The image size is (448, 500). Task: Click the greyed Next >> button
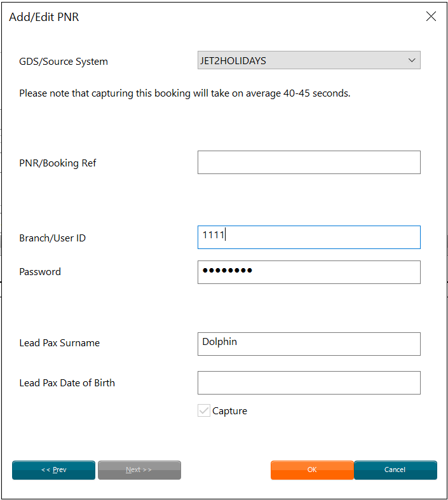click(x=139, y=470)
